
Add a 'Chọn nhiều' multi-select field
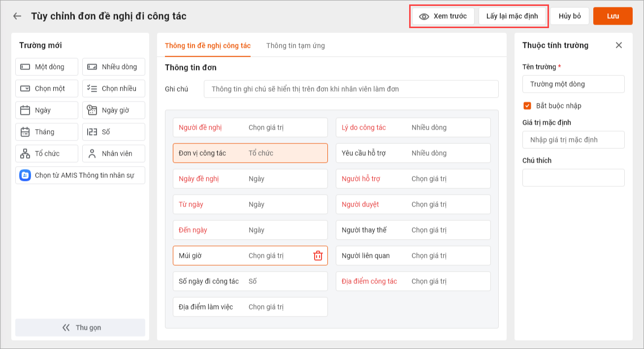114,89
